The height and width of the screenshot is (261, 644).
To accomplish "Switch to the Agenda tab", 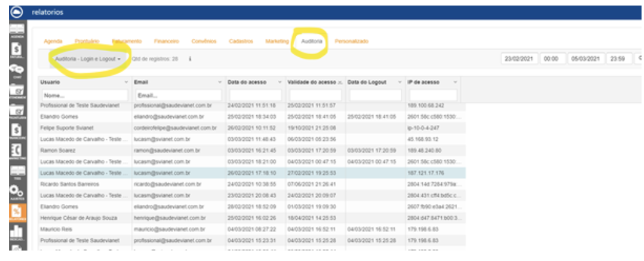I will click(x=53, y=42).
